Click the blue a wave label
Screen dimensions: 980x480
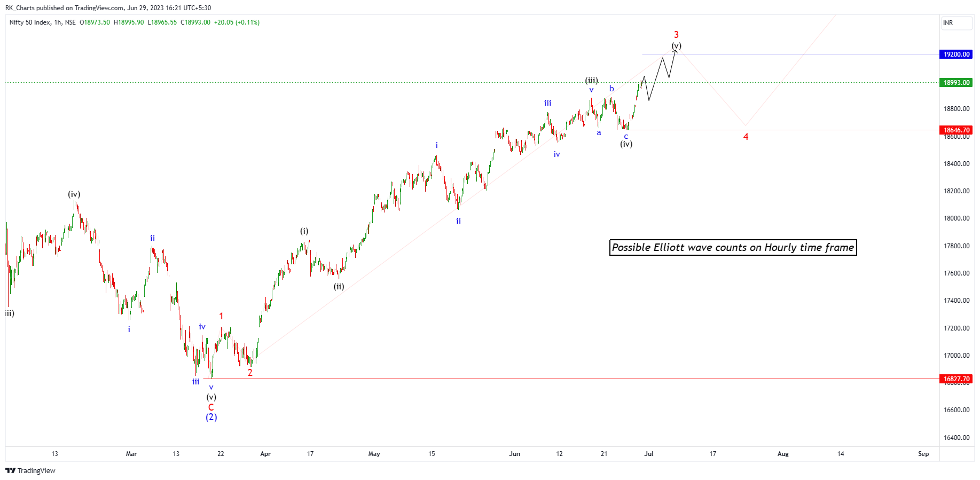599,132
